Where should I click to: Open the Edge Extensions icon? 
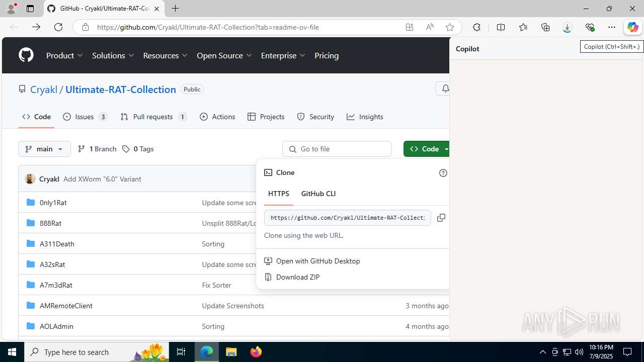tap(476, 27)
